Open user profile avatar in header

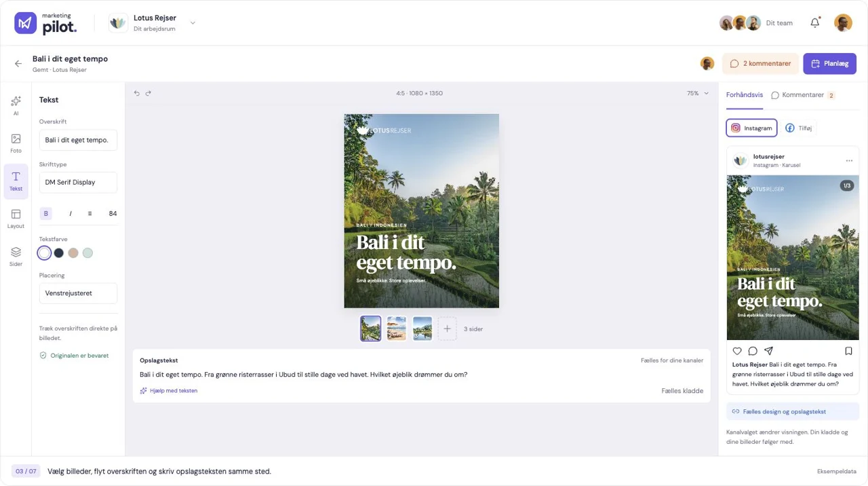click(843, 23)
